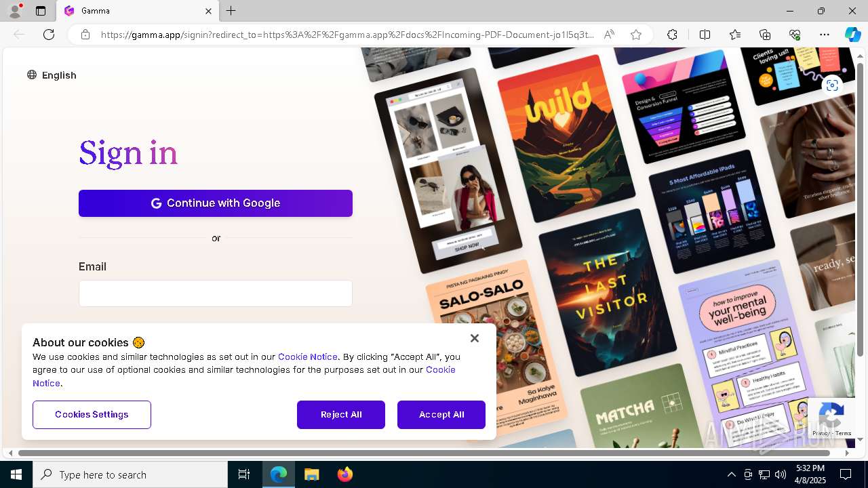Click the Reject All button
The height and width of the screenshot is (488, 868).
tap(341, 415)
